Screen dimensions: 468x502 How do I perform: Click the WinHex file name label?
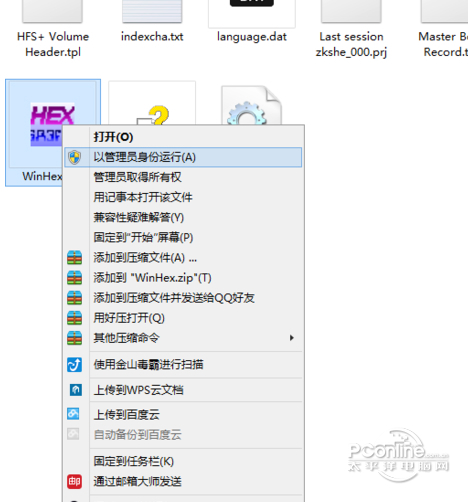[42, 176]
